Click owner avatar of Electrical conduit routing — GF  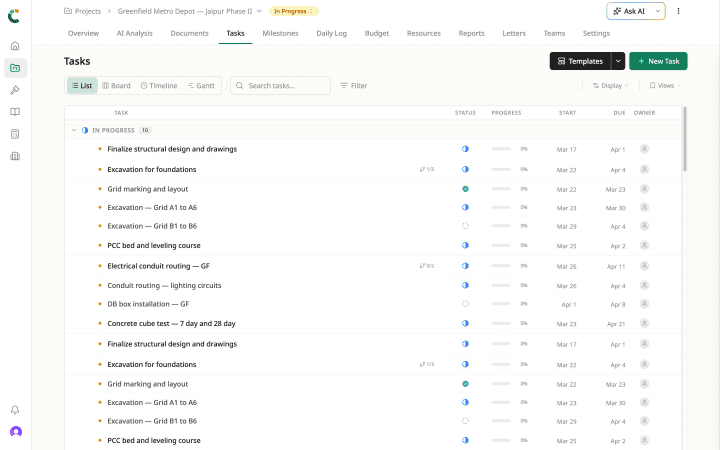click(644, 266)
